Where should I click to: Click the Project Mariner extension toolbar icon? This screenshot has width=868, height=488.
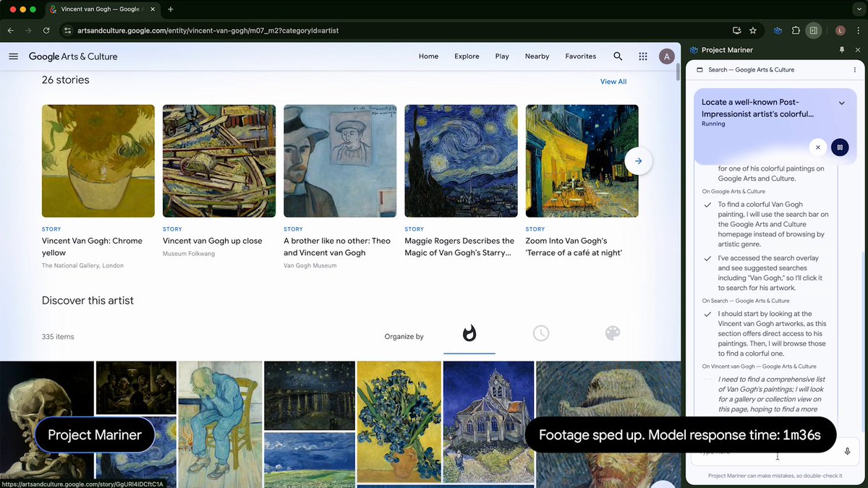coord(778,30)
